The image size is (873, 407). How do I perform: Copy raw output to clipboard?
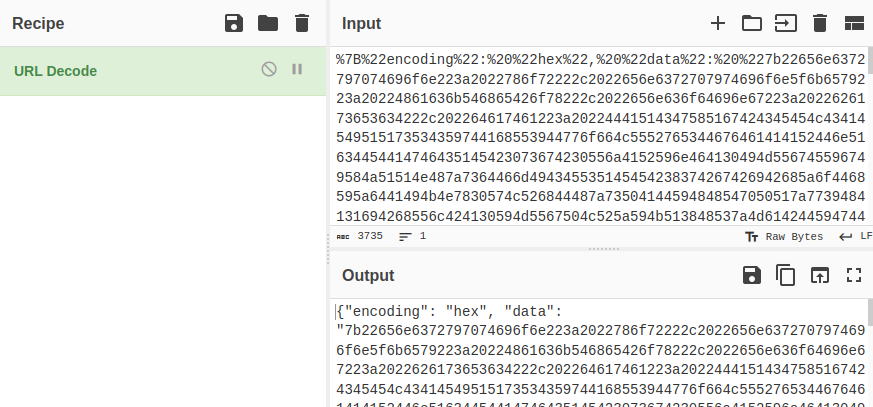[785, 275]
